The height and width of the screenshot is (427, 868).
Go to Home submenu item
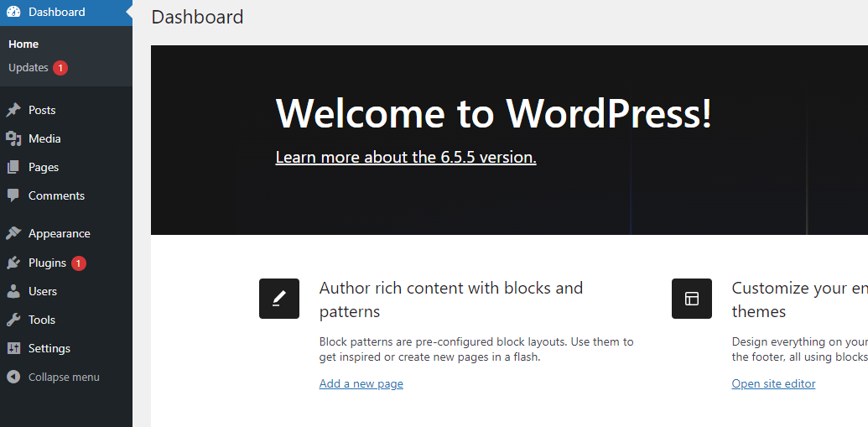point(23,44)
